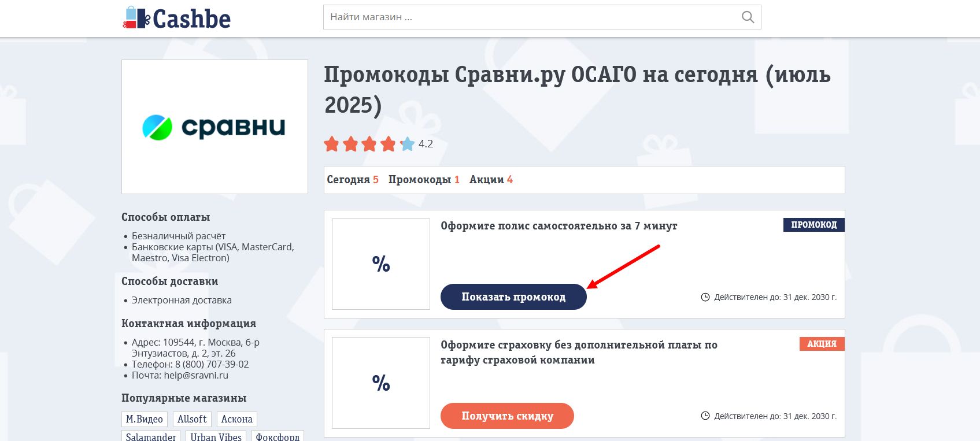Open the percent thumbnail of the акция offer
This screenshot has height=441, width=980.
381,383
